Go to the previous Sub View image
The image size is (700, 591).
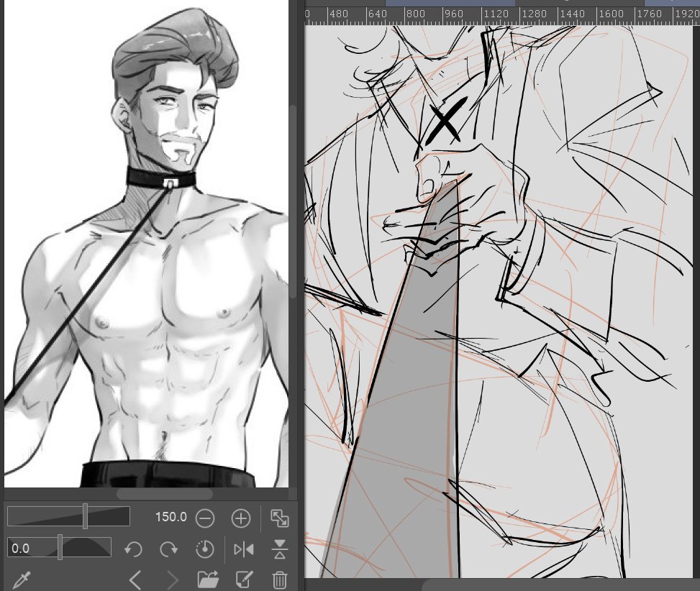(x=135, y=579)
